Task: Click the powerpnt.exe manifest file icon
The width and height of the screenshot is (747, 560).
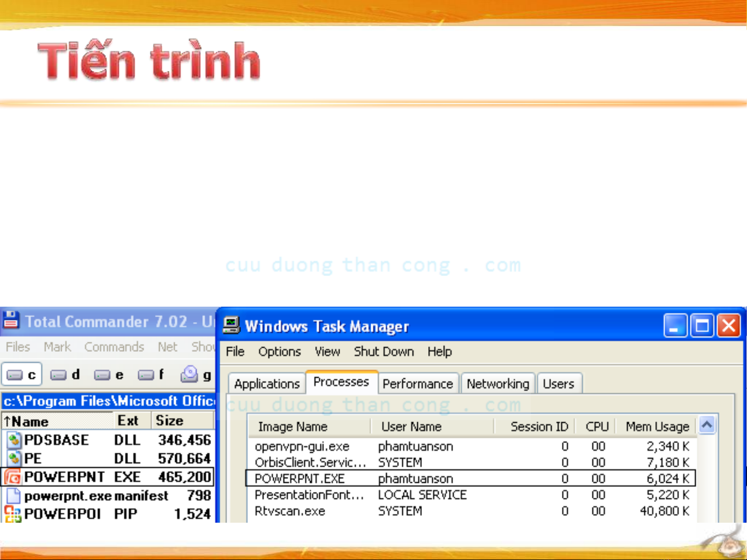Action: coord(14,496)
